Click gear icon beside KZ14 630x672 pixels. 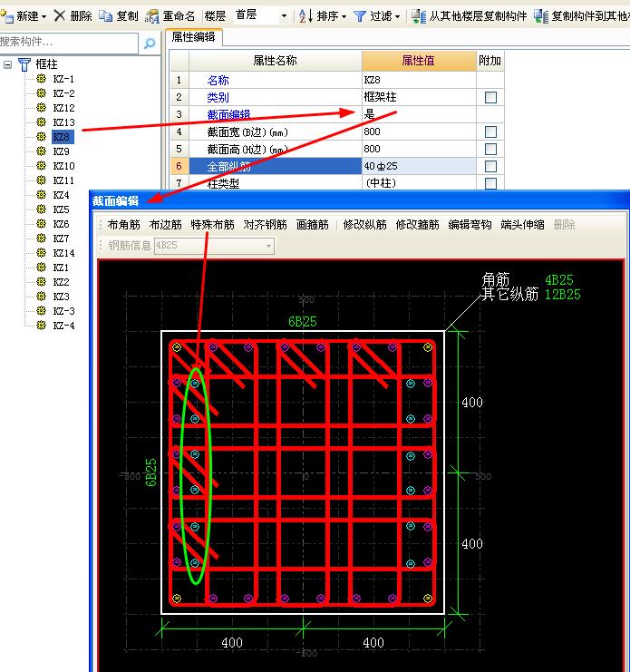click(41, 252)
